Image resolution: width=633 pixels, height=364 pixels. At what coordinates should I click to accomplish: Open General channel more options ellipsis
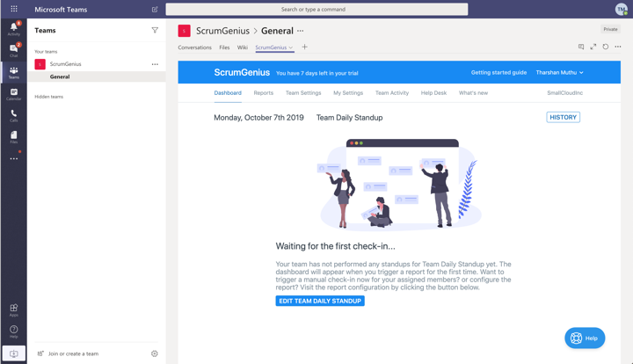301,31
